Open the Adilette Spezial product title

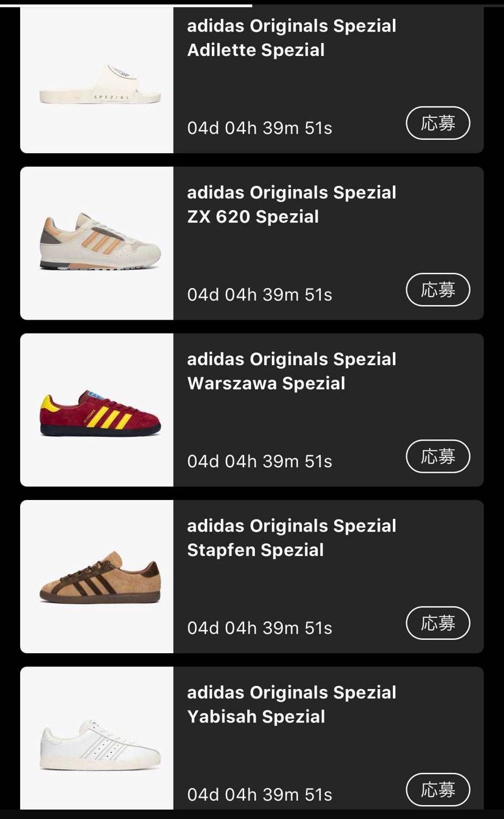[291, 38]
